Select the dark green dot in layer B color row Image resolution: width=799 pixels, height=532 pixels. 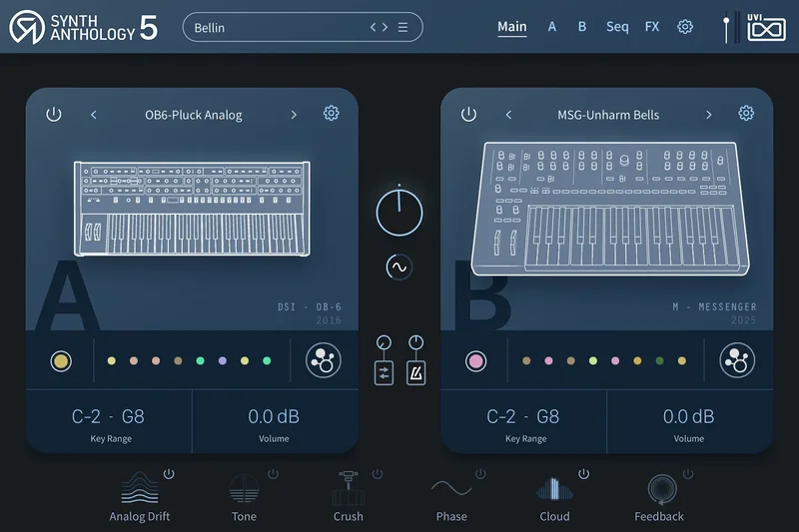point(659,360)
